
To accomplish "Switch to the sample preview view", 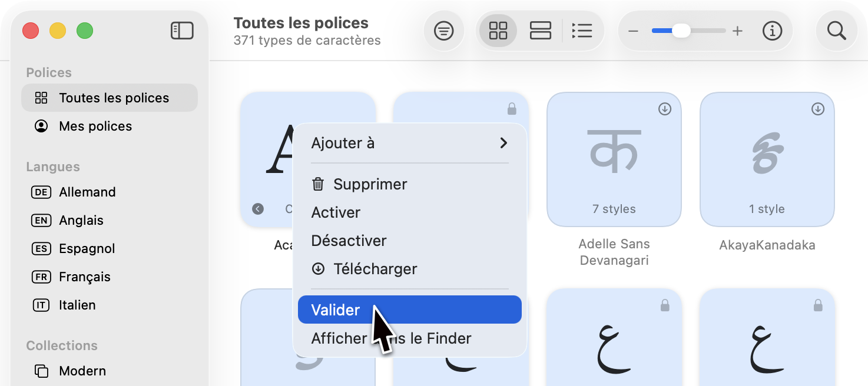I will click(x=540, y=31).
